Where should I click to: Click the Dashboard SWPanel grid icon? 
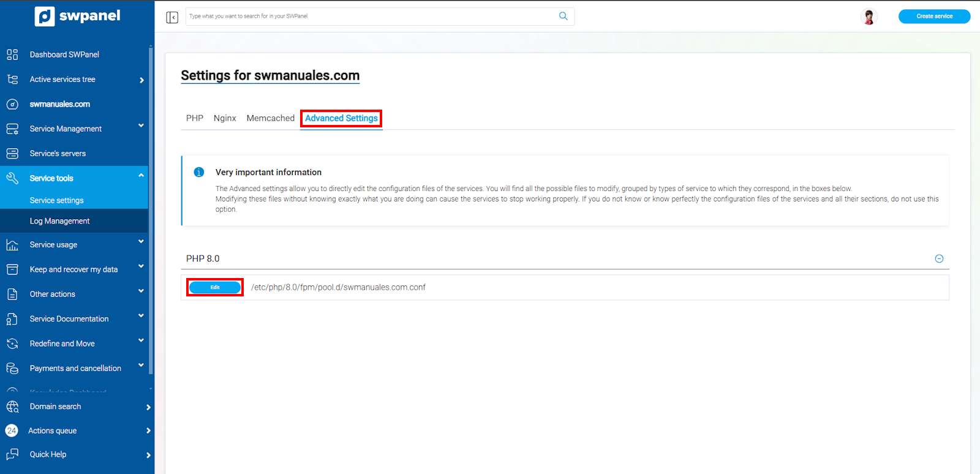[12, 55]
